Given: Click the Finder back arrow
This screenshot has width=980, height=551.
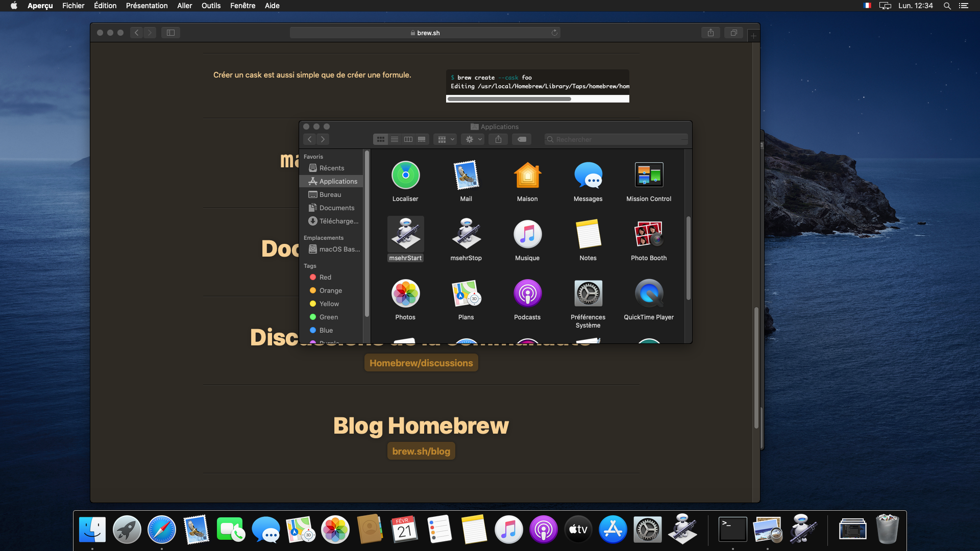Looking at the screenshot, I should click(309, 139).
